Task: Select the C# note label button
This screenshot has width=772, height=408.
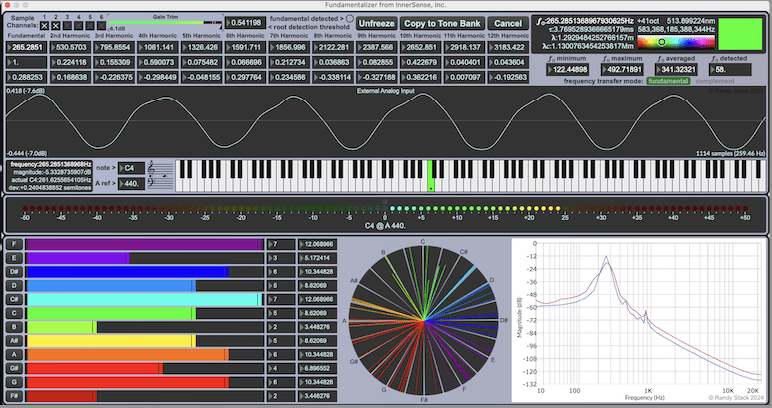Action: pyautogui.click(x=15, y=299)
